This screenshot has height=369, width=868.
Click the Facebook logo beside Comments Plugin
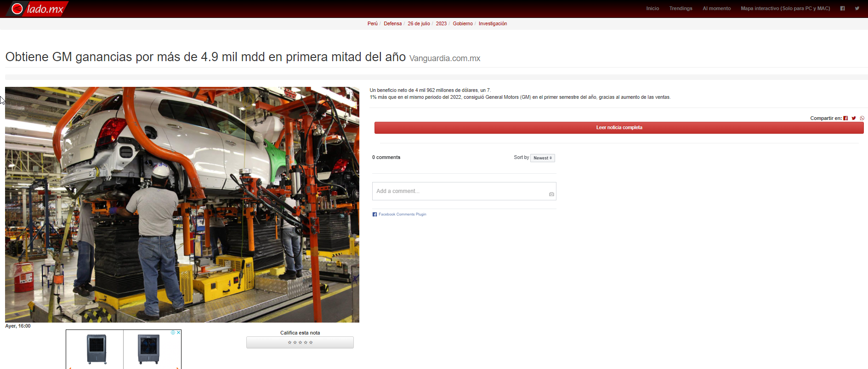coord(374,214)
